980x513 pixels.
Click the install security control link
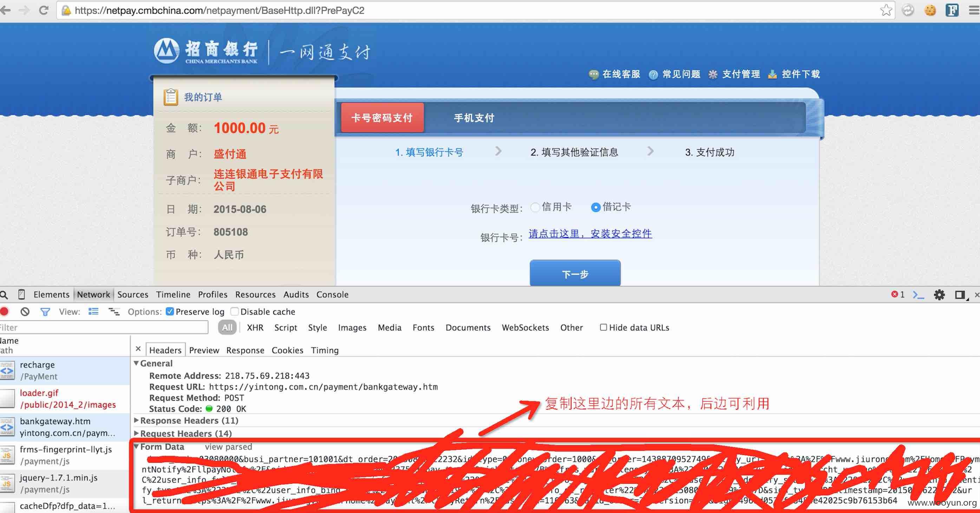pos(590,234)
